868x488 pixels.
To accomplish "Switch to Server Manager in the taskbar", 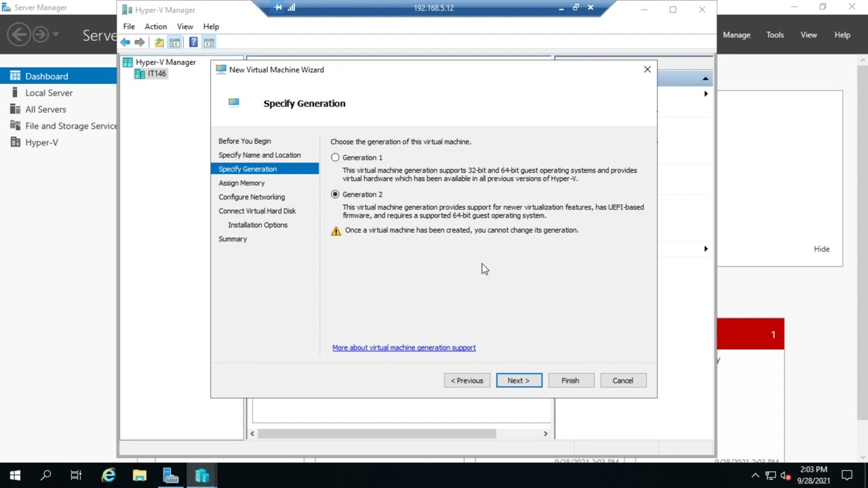I will (x=171, y=476).
